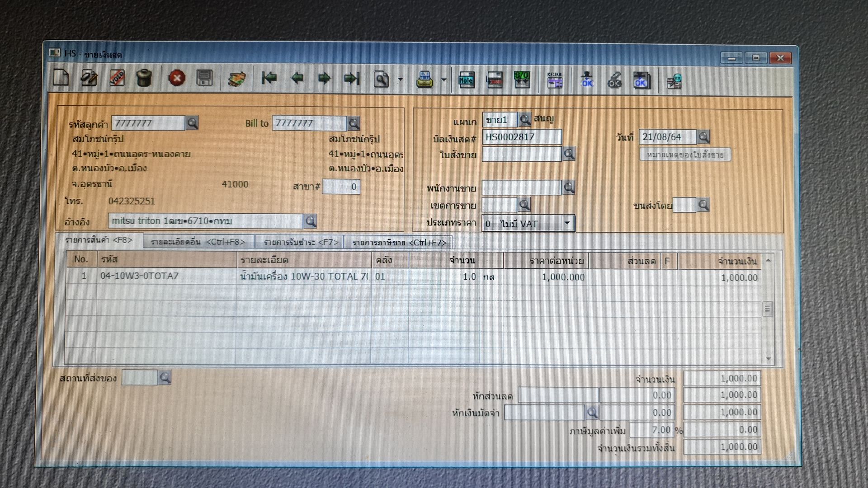
Task: Click the customer code field 7777777
Action: point(148,123)
